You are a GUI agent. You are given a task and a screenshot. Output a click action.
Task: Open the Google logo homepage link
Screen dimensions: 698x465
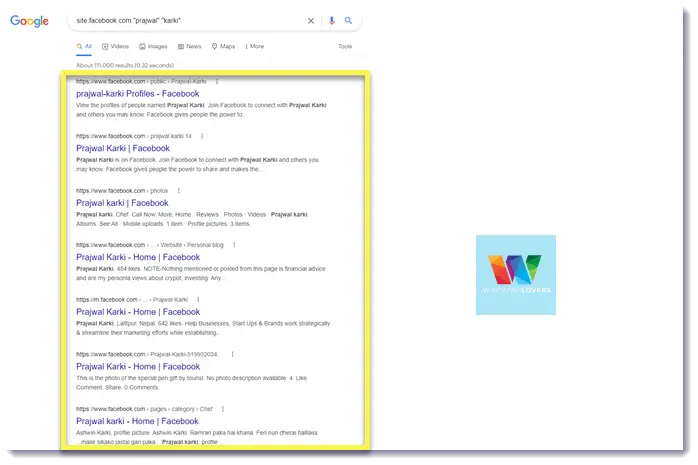[x=29, y=21]
